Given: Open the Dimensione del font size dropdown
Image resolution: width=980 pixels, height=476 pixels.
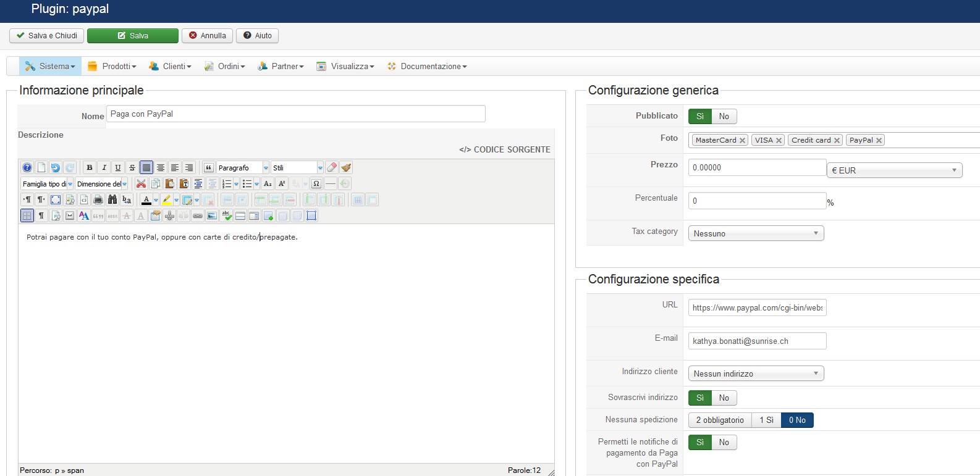Looking at the screenshot, I should (x=101, y=183).
